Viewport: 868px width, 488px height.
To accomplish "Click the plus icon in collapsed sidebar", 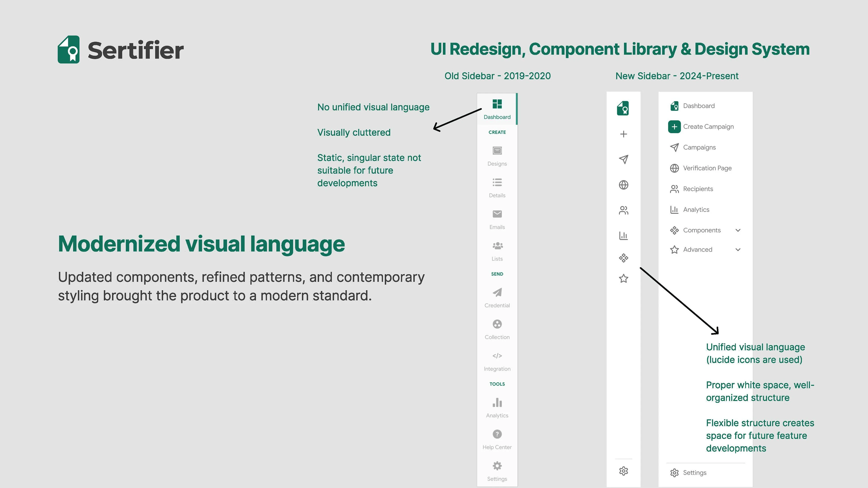I will point(623,134).
